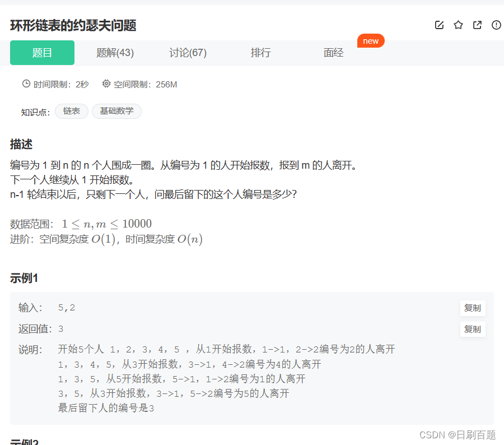Click the red new badge label
The width and height of the screenshot is (504, 445).
[371, 40]
